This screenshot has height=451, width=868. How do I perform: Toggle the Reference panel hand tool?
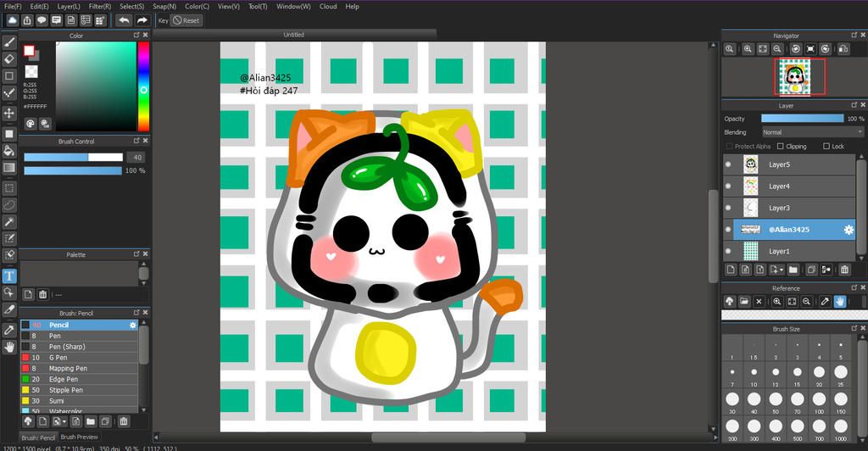tap(840, 301)
